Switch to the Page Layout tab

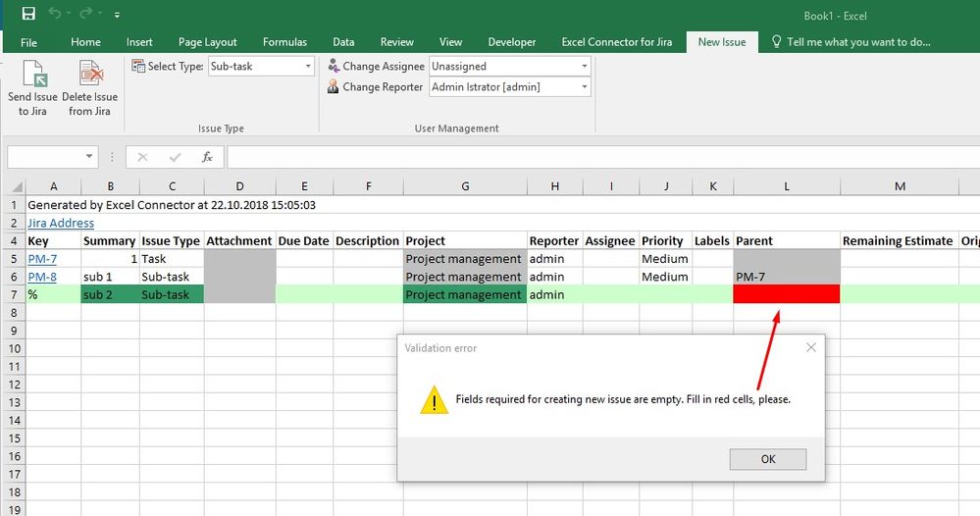[208, 42]
